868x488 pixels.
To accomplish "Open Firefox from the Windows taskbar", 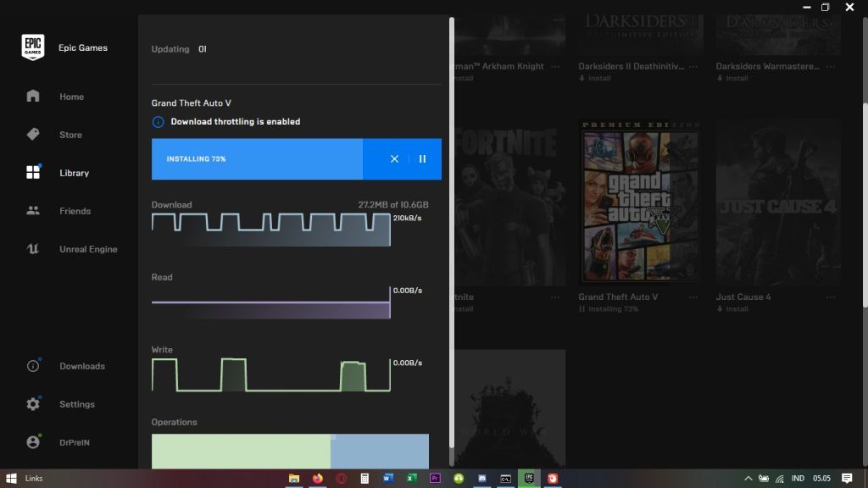I will coord(317,479).
